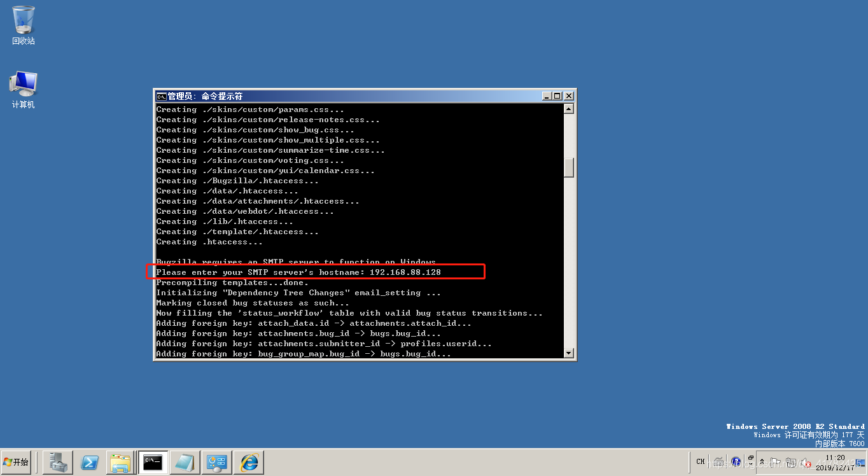The width and height of the screenshot is (868, 476).
Task: Open the network status tray icon
Action: point(791,461)
